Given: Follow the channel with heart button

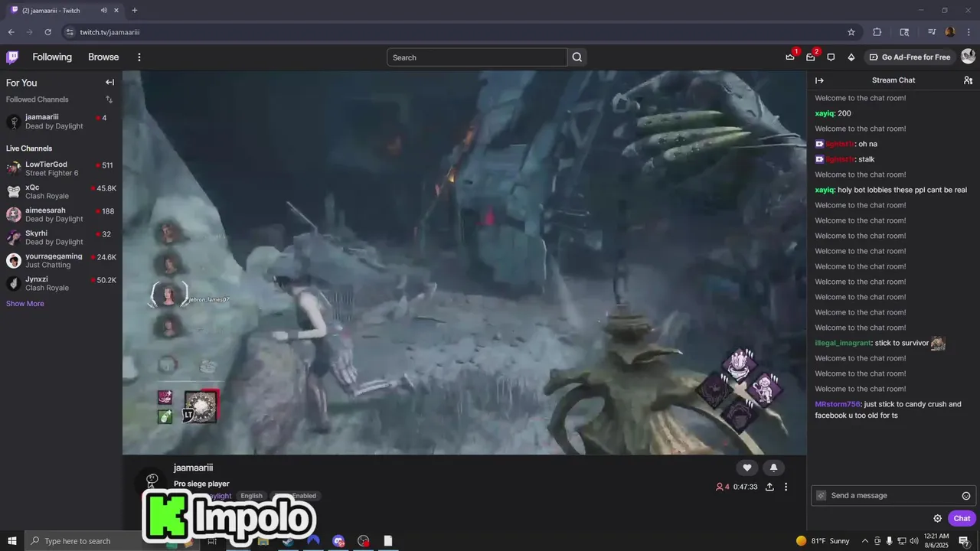Looking at the screenshot, I should point(747,468).
